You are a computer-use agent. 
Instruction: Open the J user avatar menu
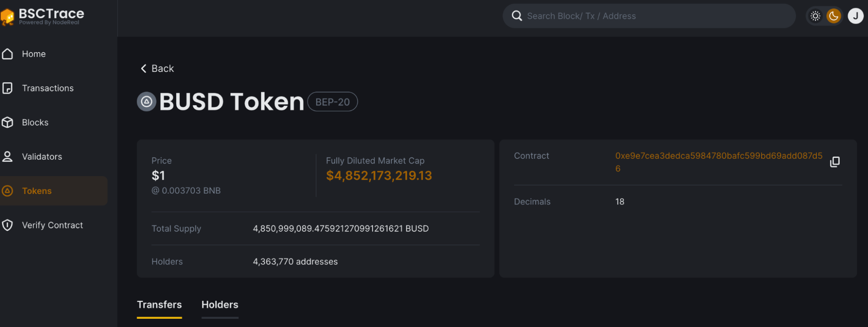pyautogui.click(x=855, y=16)
